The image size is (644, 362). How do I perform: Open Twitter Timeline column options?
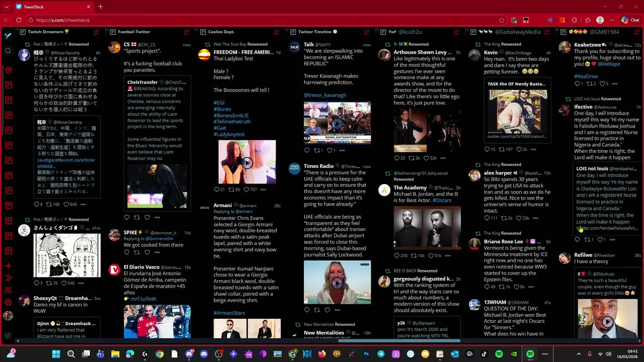click(366, 32)
